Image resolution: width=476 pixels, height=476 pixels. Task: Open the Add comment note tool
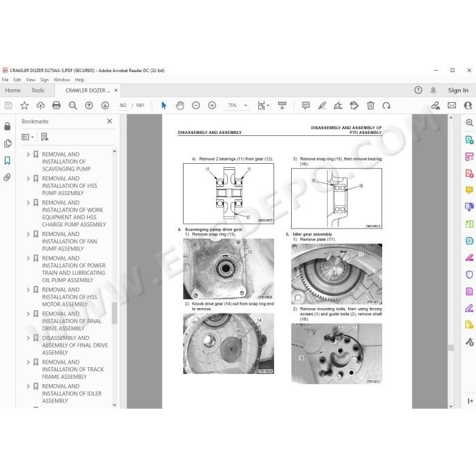306,105
